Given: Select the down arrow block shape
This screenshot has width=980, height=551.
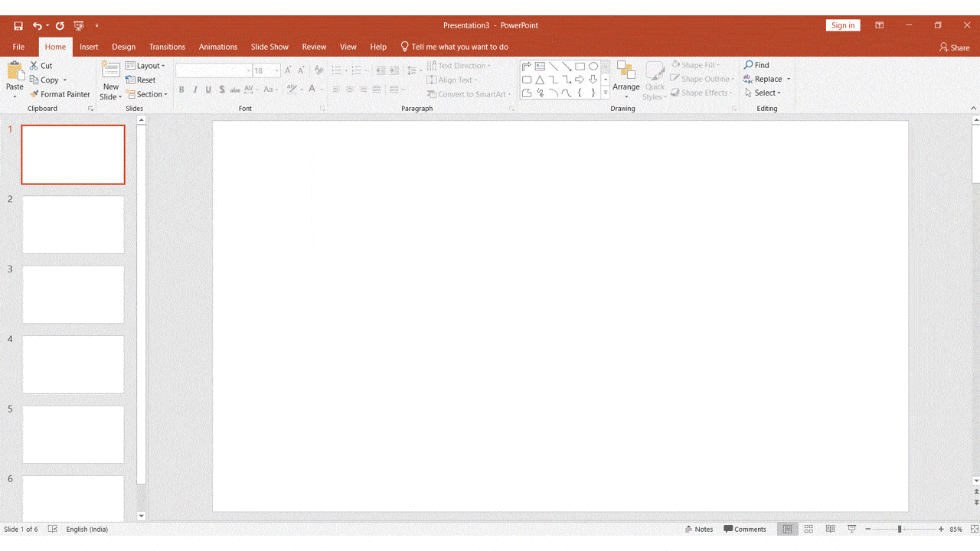Looking at the screenshot, I should 593,80.
